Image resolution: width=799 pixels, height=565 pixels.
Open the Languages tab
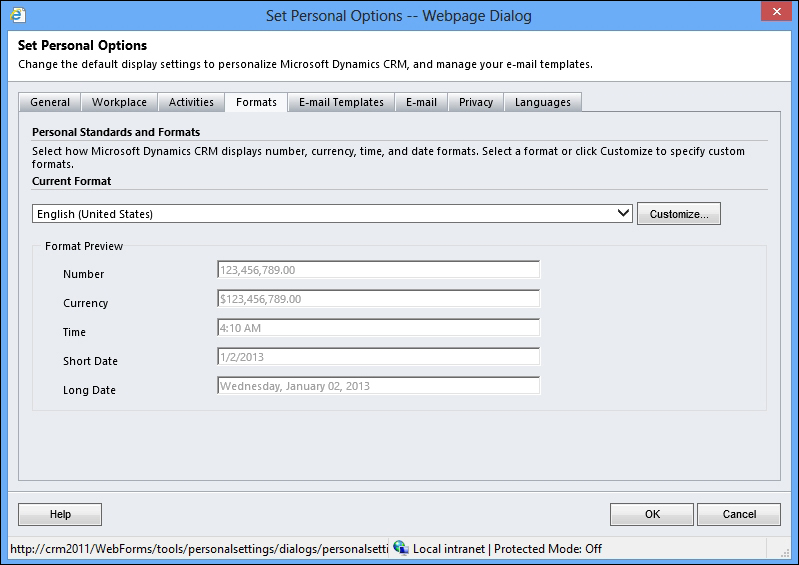pos(543,102)
